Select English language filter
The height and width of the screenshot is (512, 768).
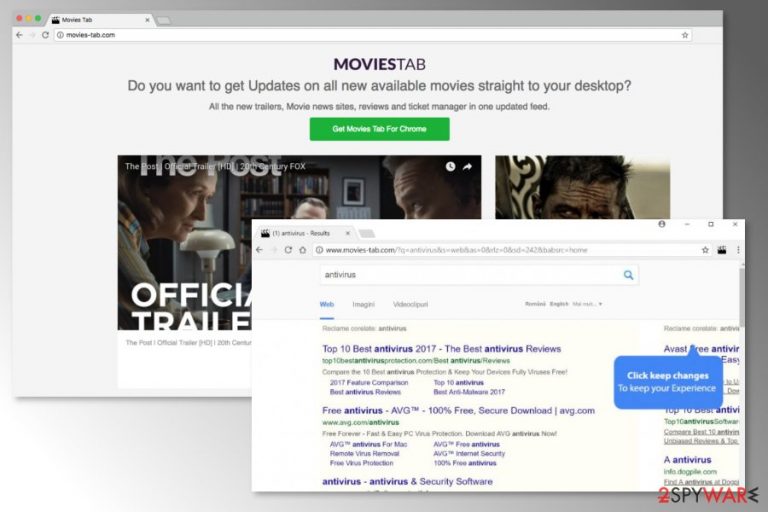coord(559,304)
